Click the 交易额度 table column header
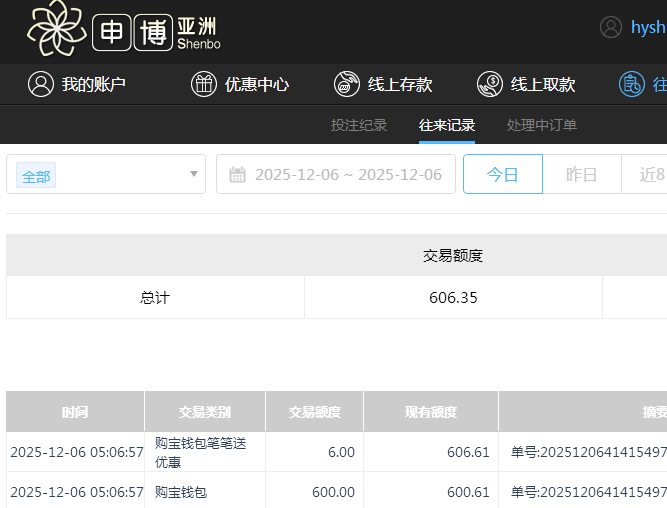The height and width of the screenshot is (508, 667). 314,411
